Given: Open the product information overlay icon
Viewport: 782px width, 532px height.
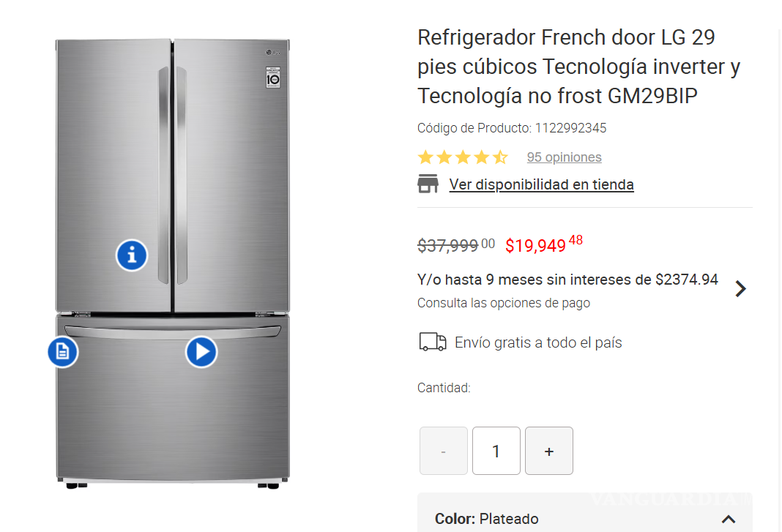Looking at the screenshot, I should coord(132,255).
